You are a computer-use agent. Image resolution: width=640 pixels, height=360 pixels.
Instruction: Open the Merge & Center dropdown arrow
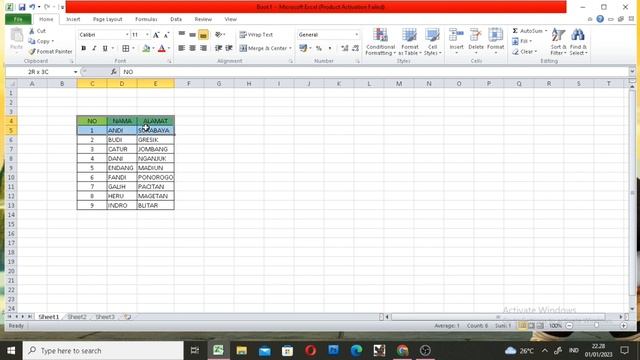[290, 48]
